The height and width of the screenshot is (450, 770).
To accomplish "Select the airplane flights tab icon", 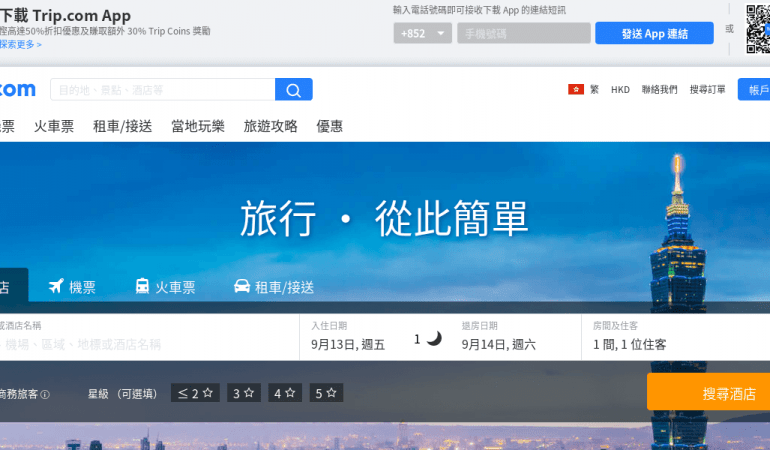I will 56,287.
